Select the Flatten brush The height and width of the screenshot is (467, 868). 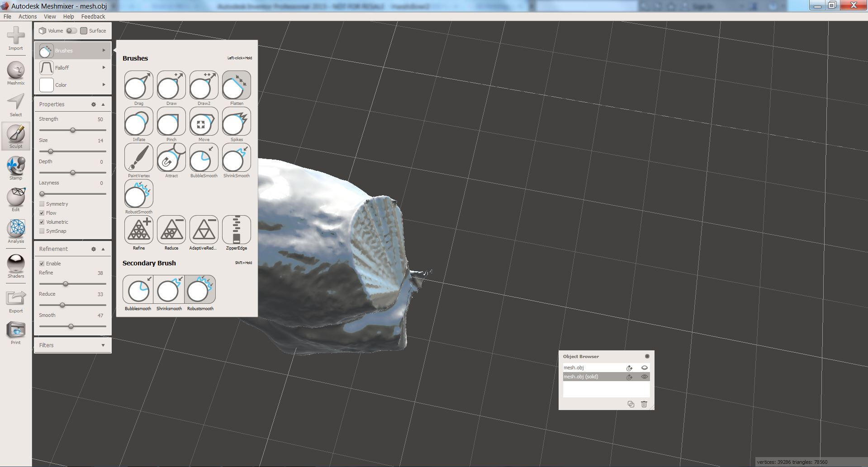pos(236,85)
